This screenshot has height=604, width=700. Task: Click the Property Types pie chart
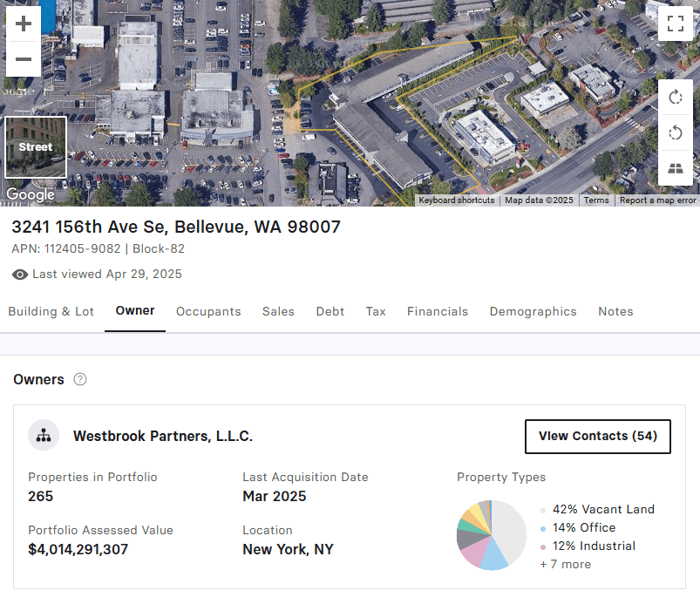[x=492, y=535]
